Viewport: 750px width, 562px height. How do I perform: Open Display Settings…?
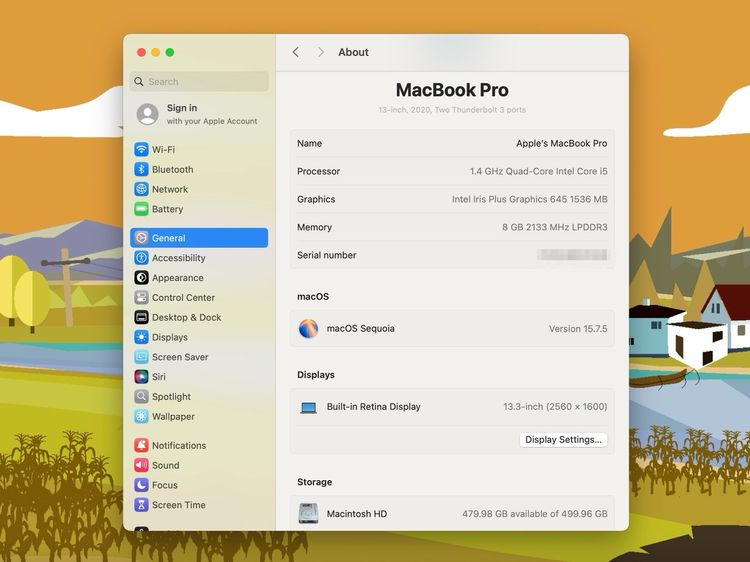[x=563, y=440]
